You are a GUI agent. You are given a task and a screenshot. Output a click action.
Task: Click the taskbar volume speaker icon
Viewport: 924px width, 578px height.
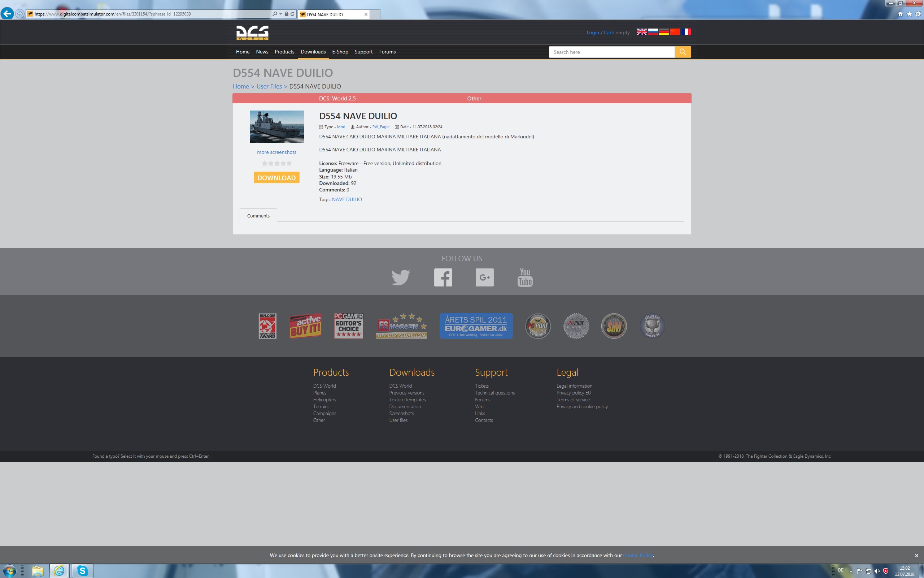click(x=877, y=571)
